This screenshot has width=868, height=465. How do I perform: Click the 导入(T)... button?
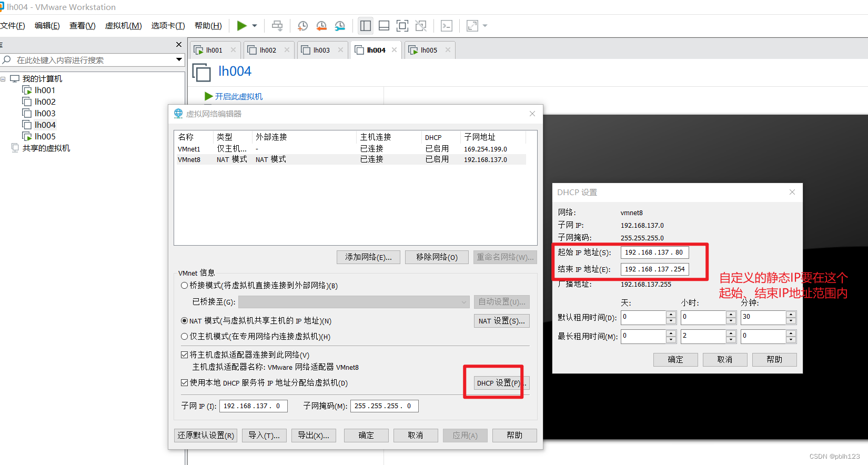pyautogui.click(x=264, y=436)
